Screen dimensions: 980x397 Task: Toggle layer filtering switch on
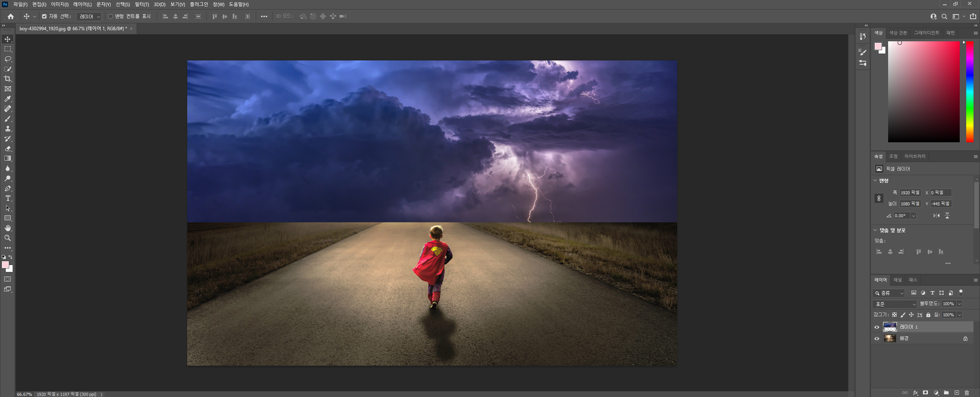click(960, 293)
